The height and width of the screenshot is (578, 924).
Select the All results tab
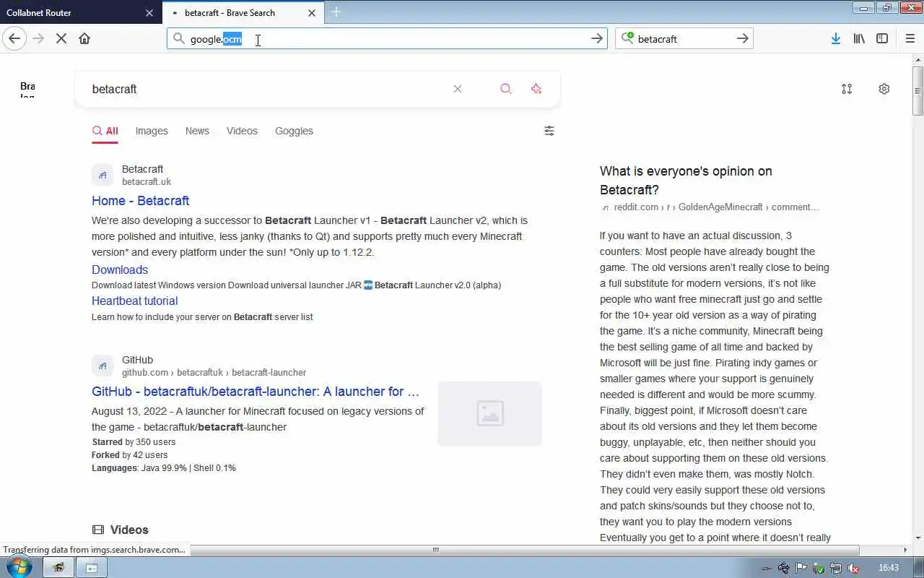tap(105, 131)
